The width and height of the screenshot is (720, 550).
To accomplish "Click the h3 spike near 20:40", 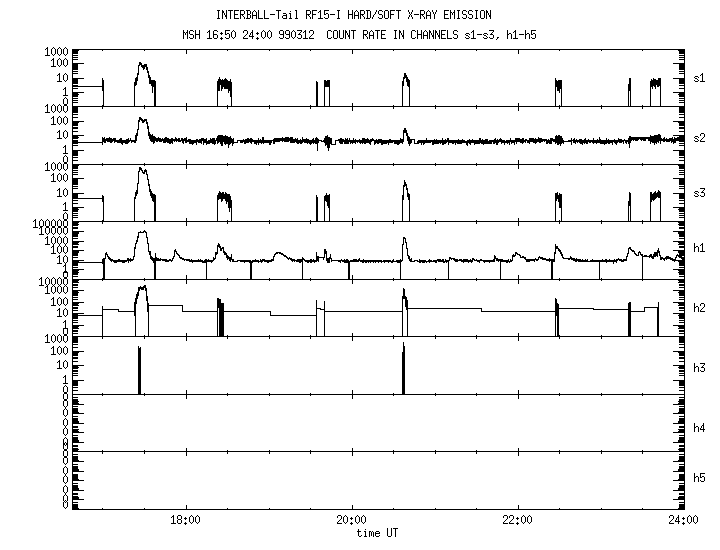I will tap(403, 370).
